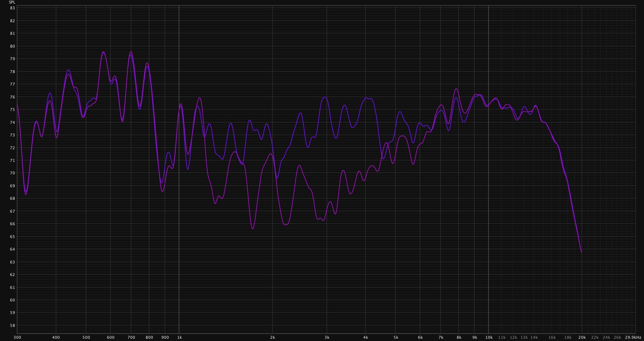The width and height of the screenshot is (644, 341).
Task: Click the 700 Hz frequency label
Action: 131,337
